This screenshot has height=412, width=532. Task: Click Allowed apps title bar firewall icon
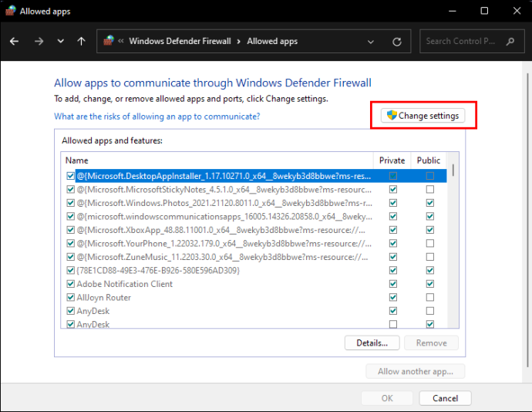pos(10,11)
